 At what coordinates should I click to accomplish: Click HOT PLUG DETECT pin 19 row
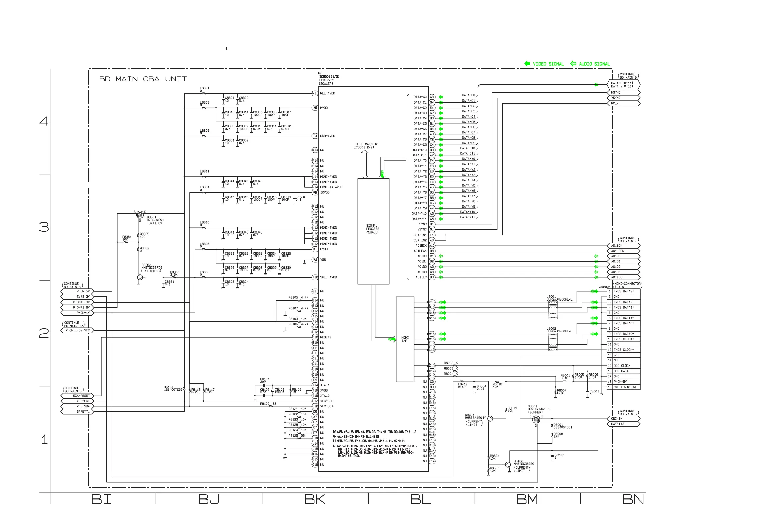pyautogui.click(x=624, y=387)
